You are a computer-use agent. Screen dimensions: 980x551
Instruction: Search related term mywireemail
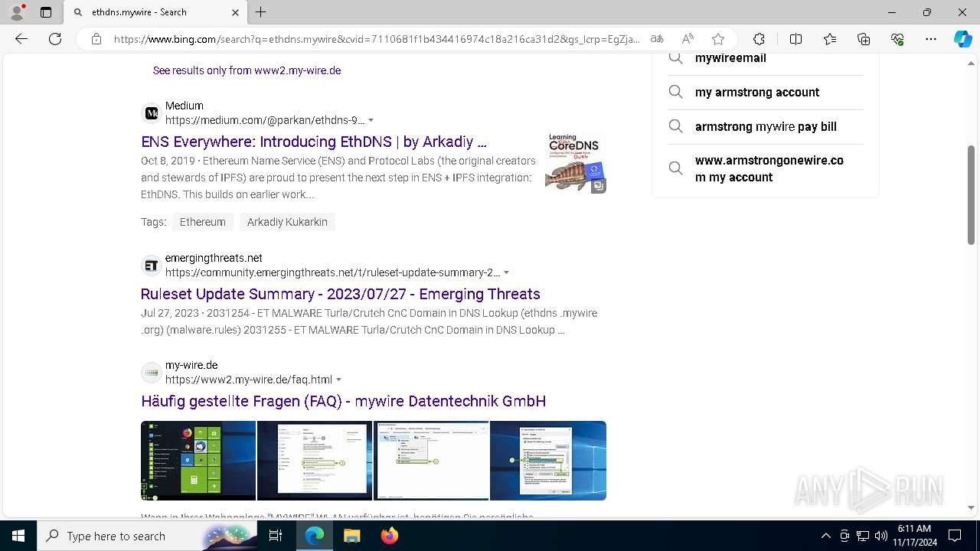[766, 59]
